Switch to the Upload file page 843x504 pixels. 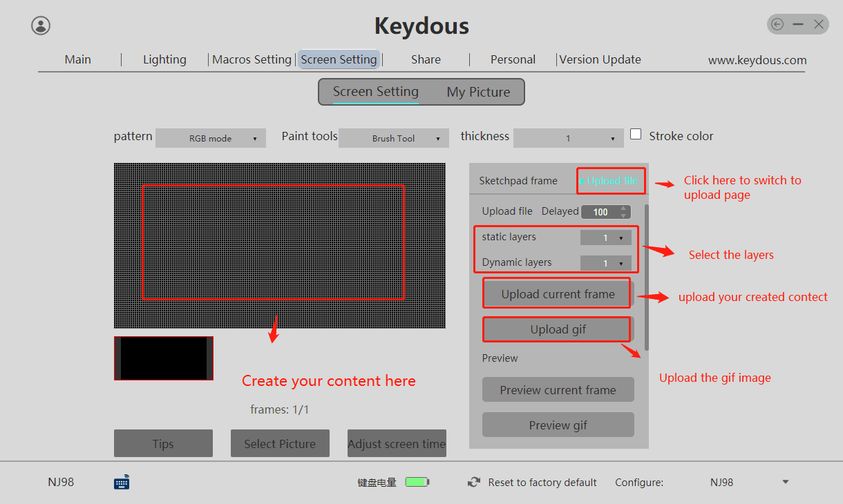[612, 181]
